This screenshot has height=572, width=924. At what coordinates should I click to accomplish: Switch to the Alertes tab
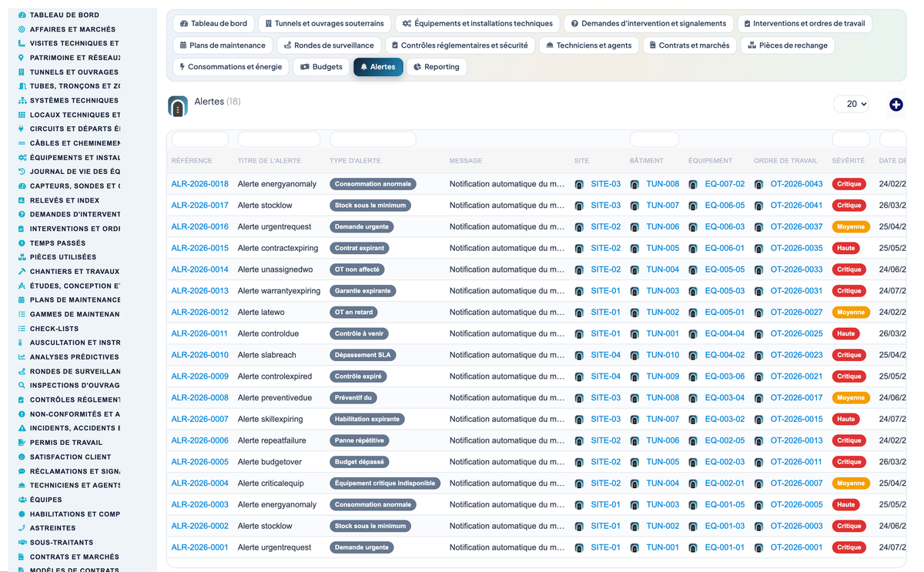[x=378, y=67]
